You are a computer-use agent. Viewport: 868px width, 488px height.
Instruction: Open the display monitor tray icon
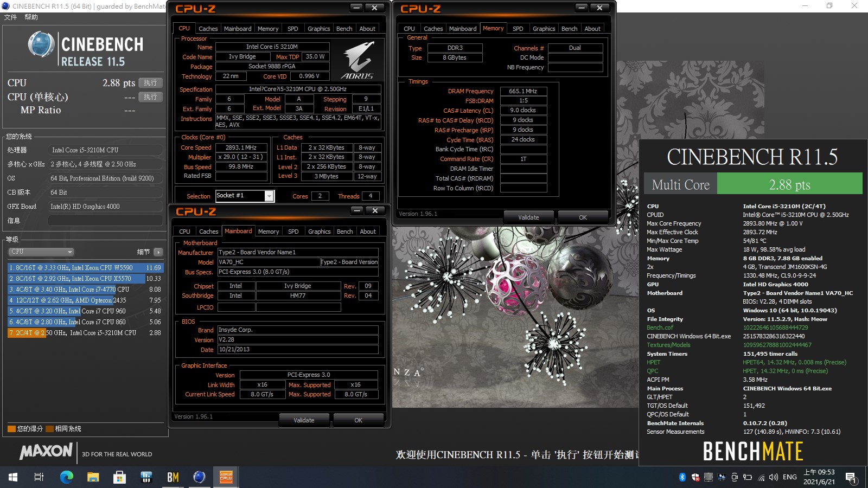click(x=722, y=477)
